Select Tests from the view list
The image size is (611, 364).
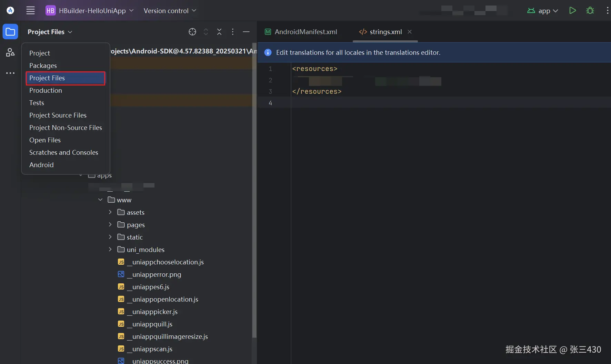66,103
